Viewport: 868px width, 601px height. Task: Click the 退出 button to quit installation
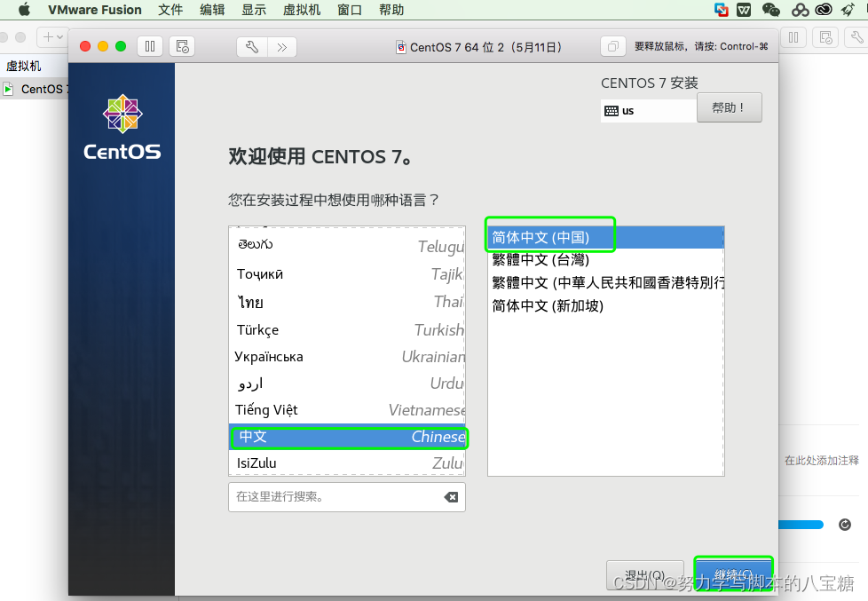pos(645,574)
